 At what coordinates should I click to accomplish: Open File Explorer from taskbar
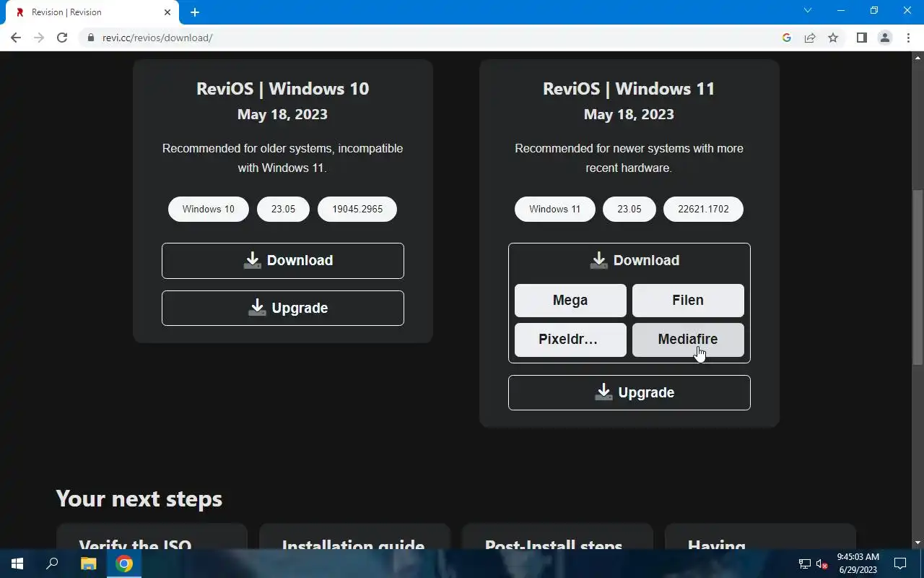tap(88, 564)
